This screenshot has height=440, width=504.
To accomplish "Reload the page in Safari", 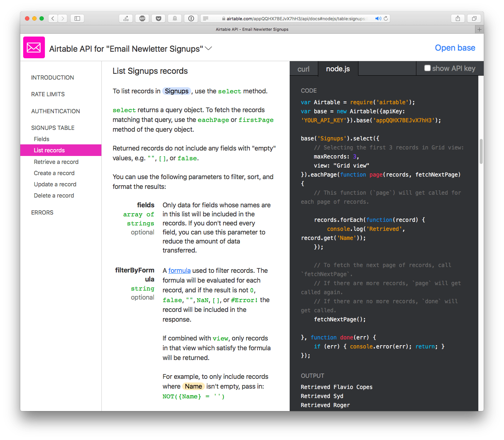I will pyautogui.click(x=386, y=18).
